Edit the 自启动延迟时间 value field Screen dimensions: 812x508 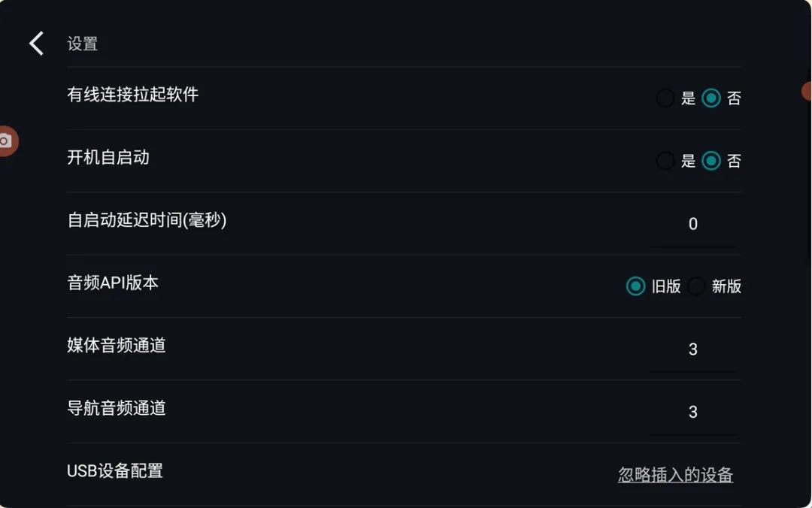point(693,225)
